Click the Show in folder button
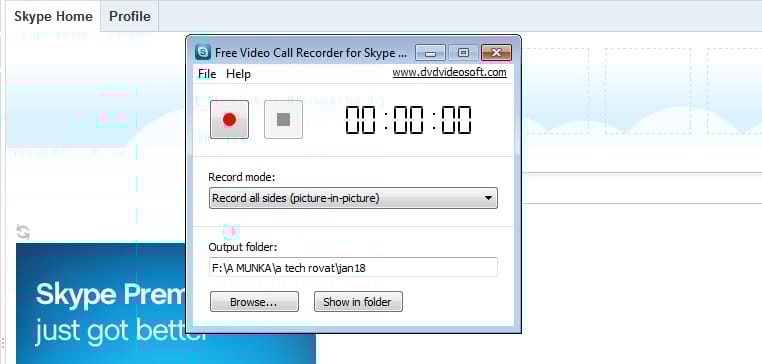The width and height of the screenshot is (762, 364). (358, 302)
